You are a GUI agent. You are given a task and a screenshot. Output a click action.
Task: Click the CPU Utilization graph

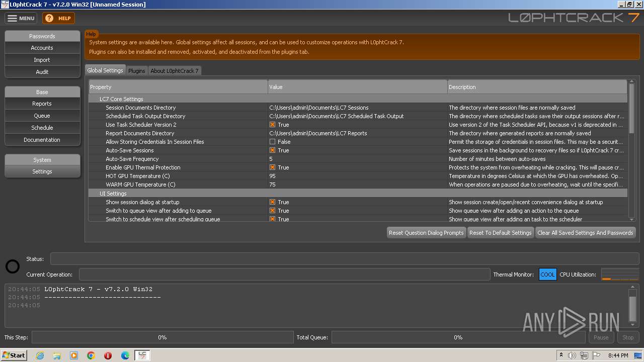[x=620, y=275]
